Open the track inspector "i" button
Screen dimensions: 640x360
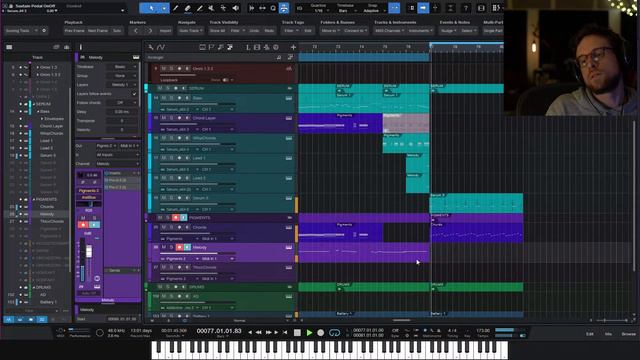tap(80, 47)
